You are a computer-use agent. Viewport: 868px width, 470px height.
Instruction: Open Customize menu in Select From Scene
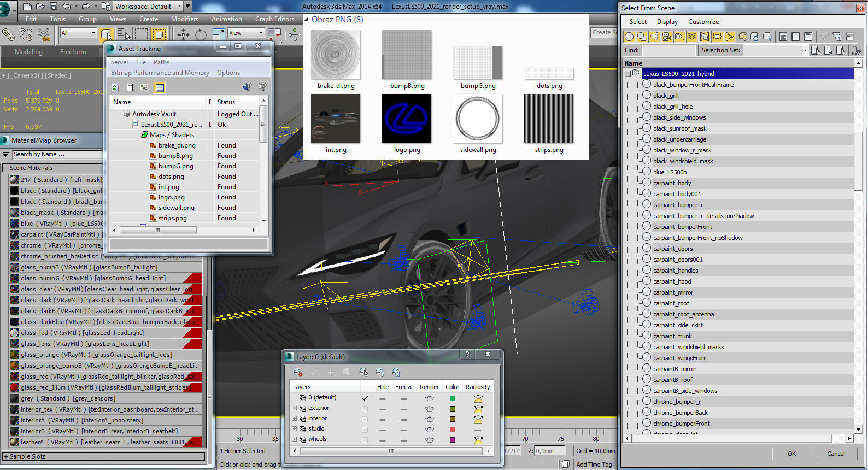[x=703, y=22]
